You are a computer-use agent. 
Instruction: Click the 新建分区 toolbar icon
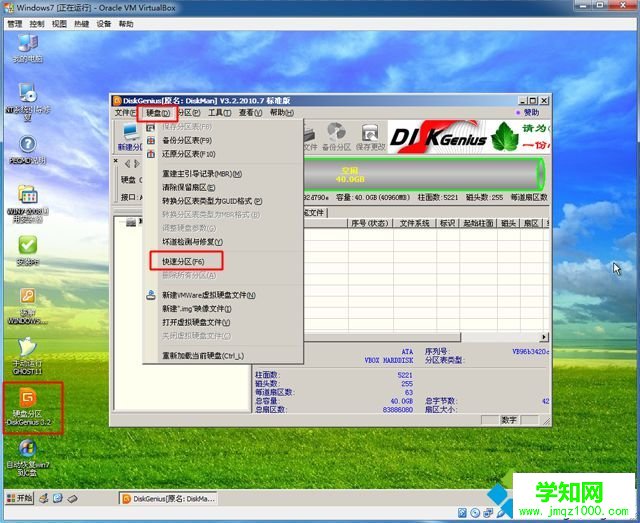tap(131, 137)
